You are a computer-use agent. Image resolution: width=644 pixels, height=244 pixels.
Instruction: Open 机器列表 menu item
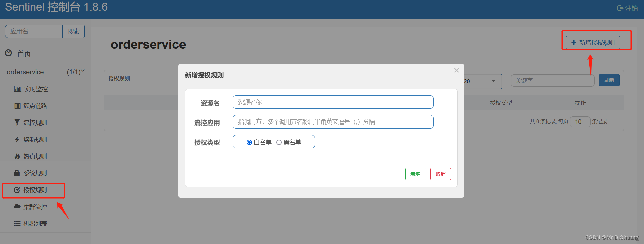[35, 223]
